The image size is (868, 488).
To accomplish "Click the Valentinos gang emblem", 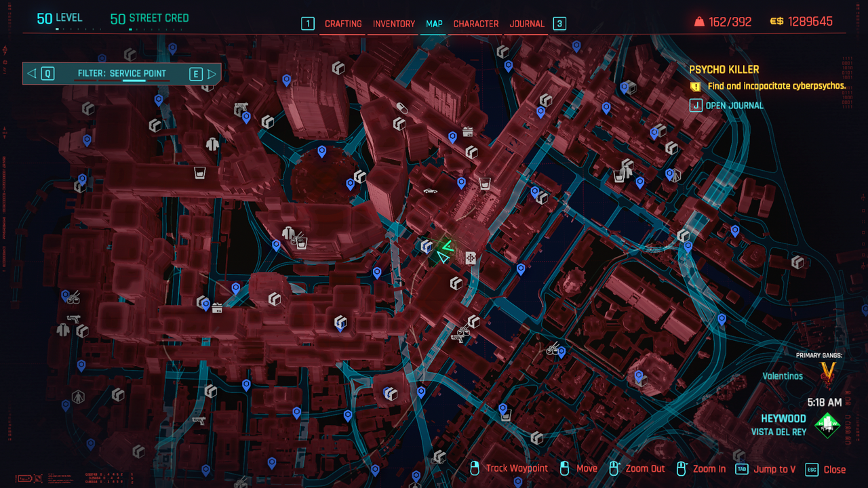I will (827, 371).
